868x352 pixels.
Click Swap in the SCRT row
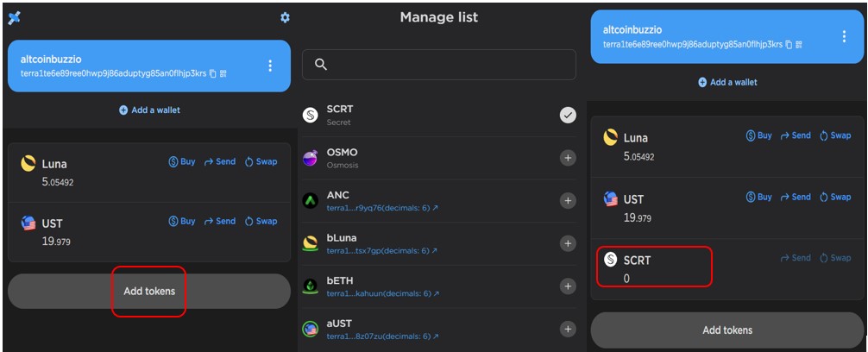pyautogui.click(x=835, y=258)
